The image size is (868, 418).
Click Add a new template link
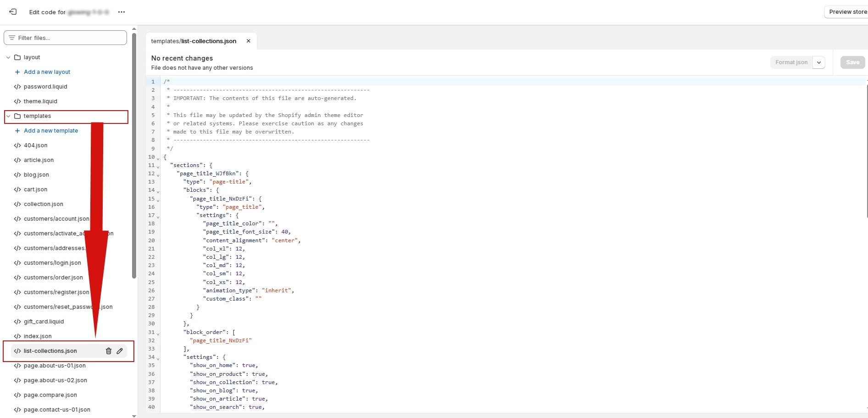click(x=51, y=131)
